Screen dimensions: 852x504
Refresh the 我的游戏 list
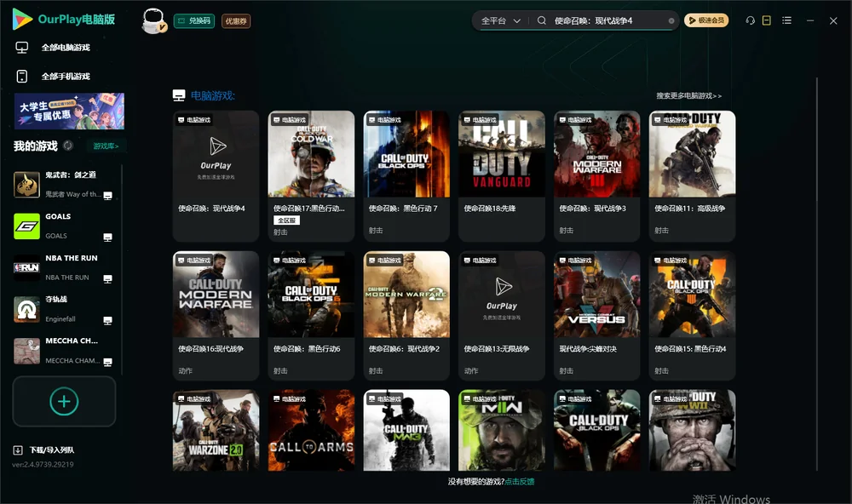tap(68, 146)
